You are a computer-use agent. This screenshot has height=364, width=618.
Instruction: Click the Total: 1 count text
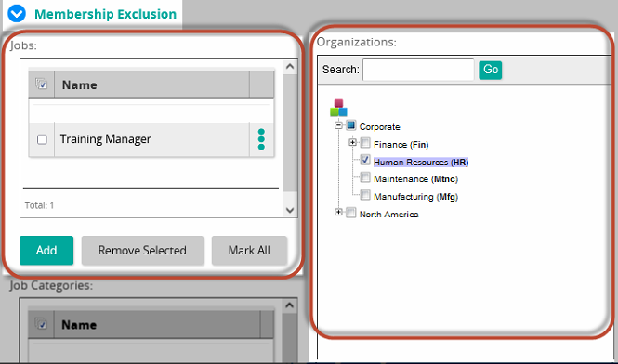tap(39, 205)
